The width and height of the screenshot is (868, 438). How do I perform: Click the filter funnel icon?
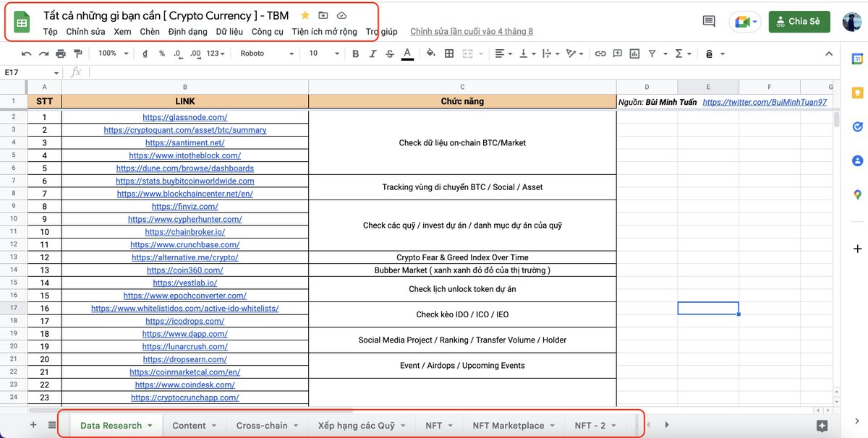(x=652, y=53)
